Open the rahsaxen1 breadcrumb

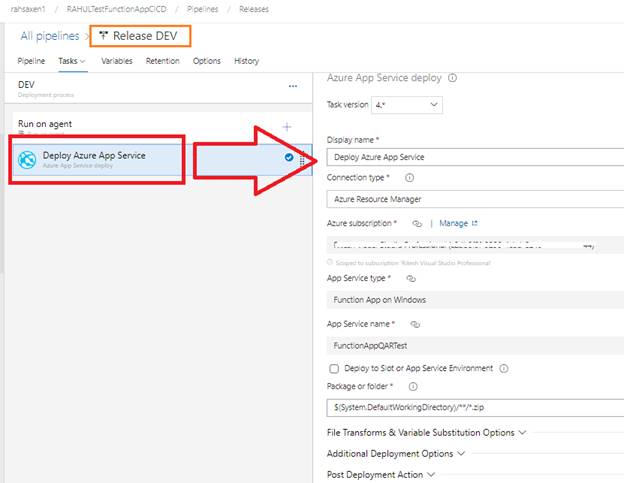coord(28,9)
